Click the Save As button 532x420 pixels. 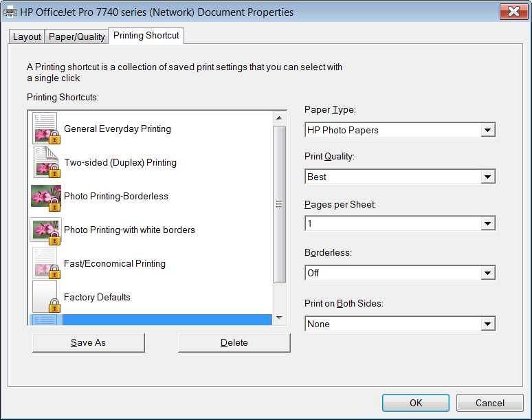tap(88, 342)
